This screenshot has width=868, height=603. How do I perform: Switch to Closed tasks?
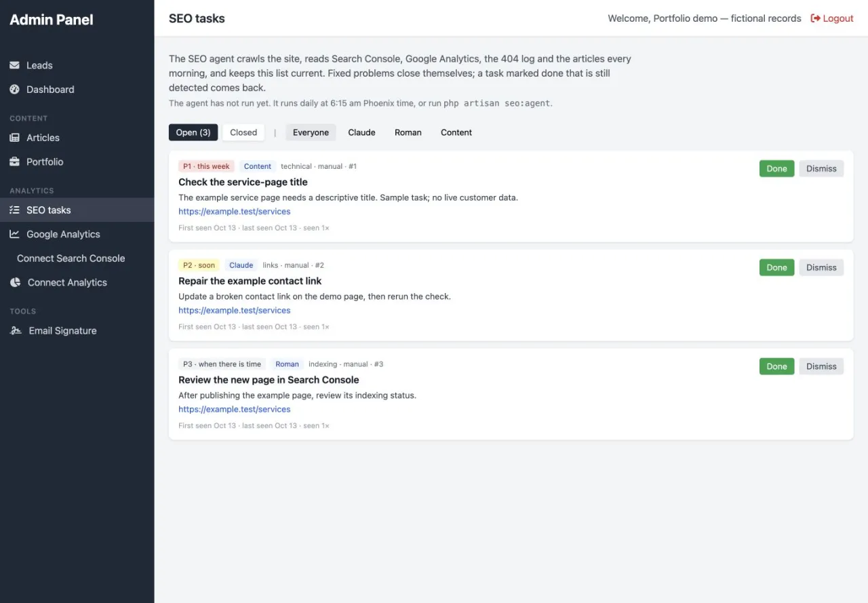coord(243,132)
